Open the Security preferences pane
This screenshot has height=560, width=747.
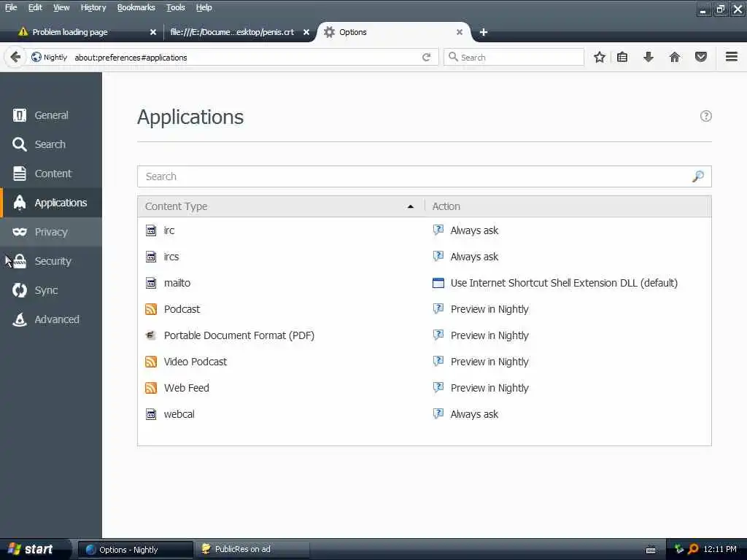point(51,261)
